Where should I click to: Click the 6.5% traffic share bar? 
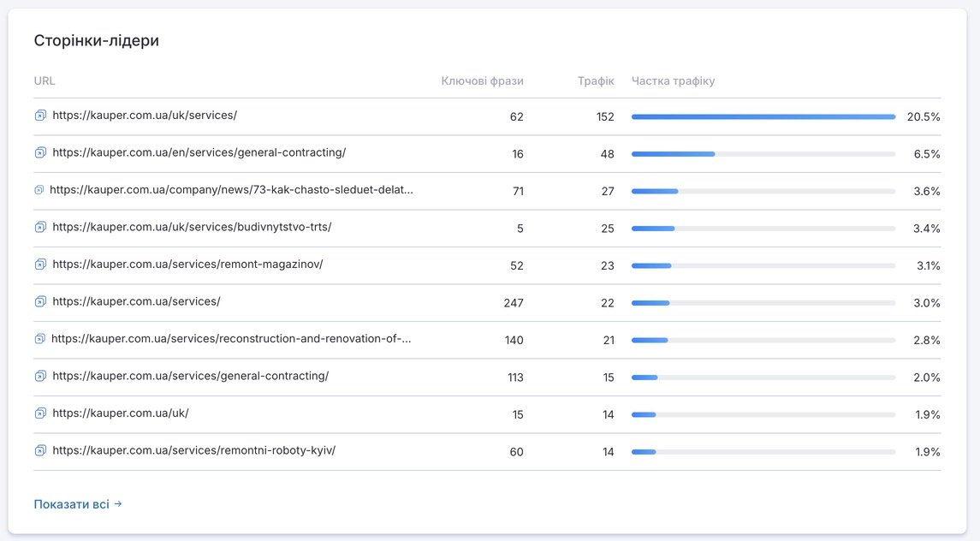pos(763,154)
